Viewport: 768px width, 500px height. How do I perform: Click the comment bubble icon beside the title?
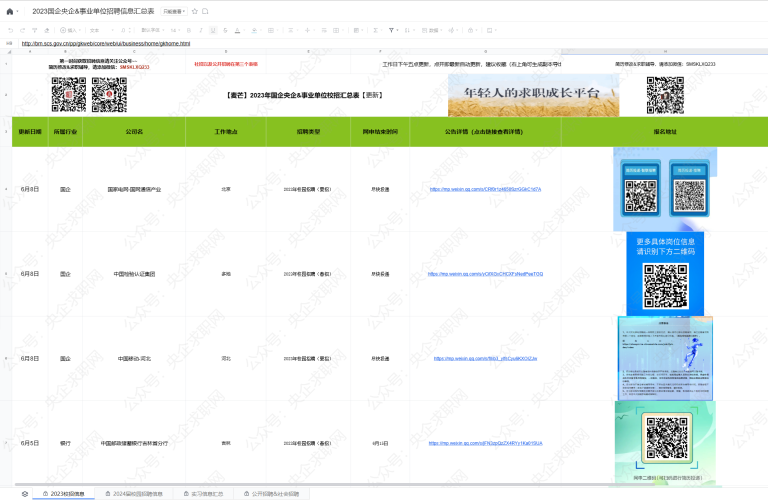coord(206,11)
